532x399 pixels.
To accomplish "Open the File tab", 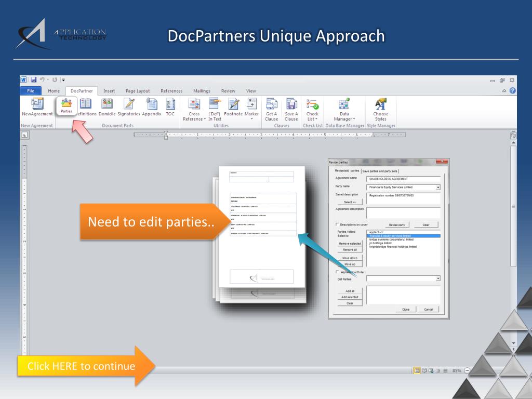I will point(31,91).
